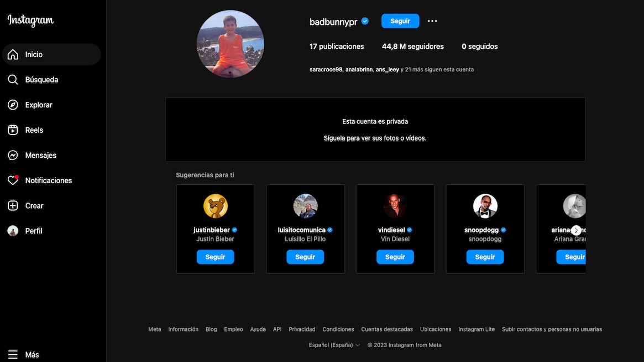Open Ubicaciones footer link

coord(436,329)
